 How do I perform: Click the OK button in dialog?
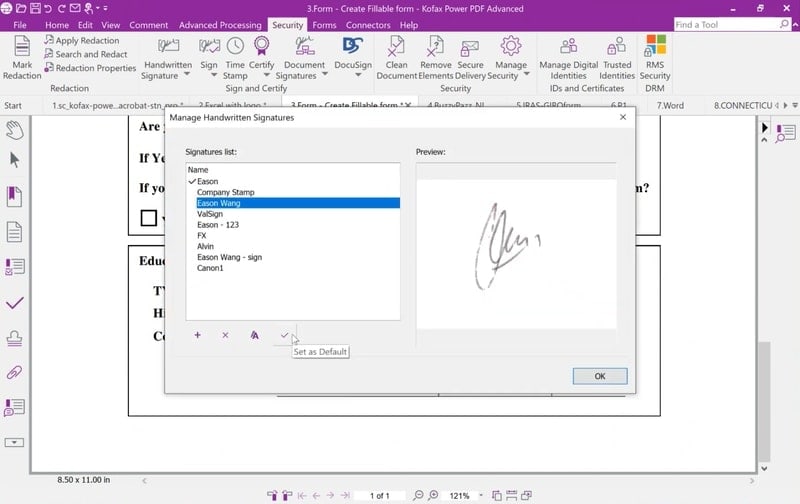(x=600, y=376)
